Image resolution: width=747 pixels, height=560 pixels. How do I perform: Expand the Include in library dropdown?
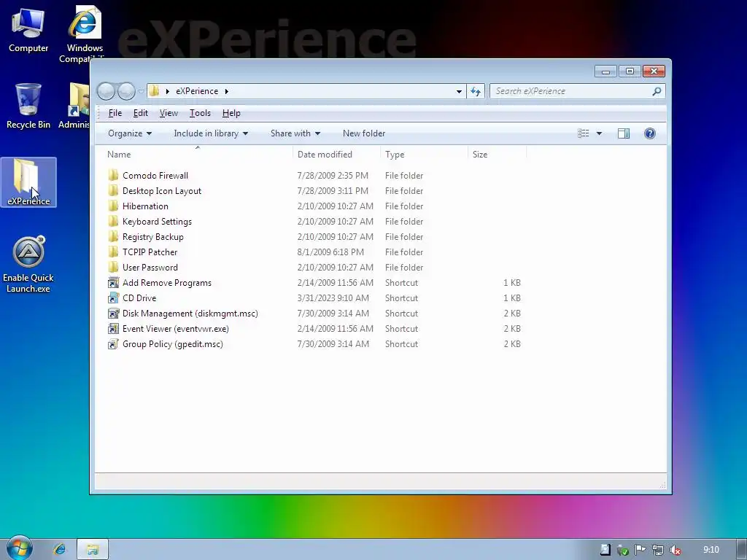[211, 133]
